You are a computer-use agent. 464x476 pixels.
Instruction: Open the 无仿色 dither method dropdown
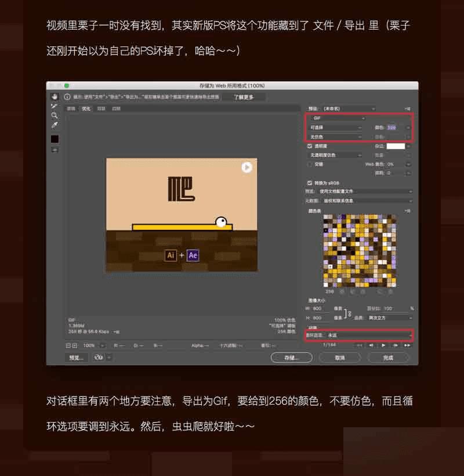point(335,137)
